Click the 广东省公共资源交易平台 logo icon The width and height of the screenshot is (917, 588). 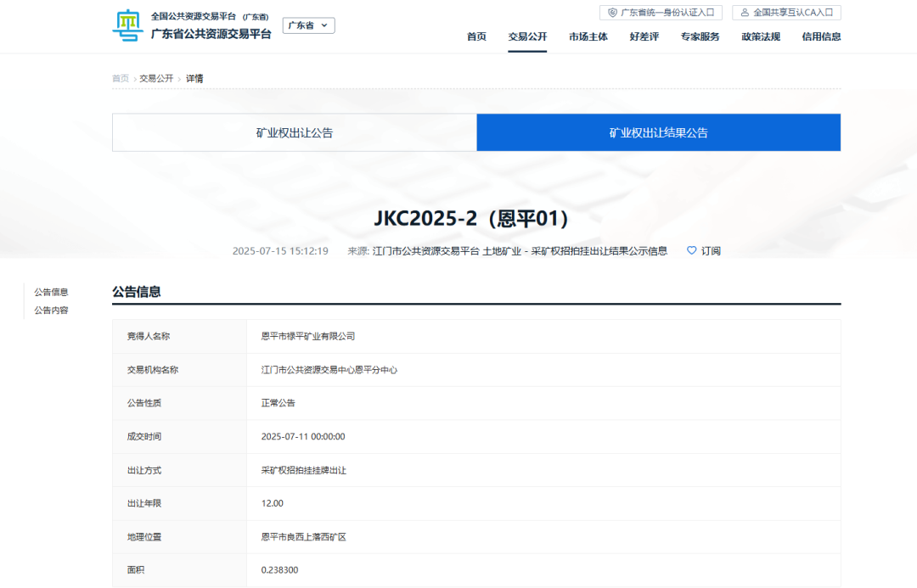pos(126,25)
